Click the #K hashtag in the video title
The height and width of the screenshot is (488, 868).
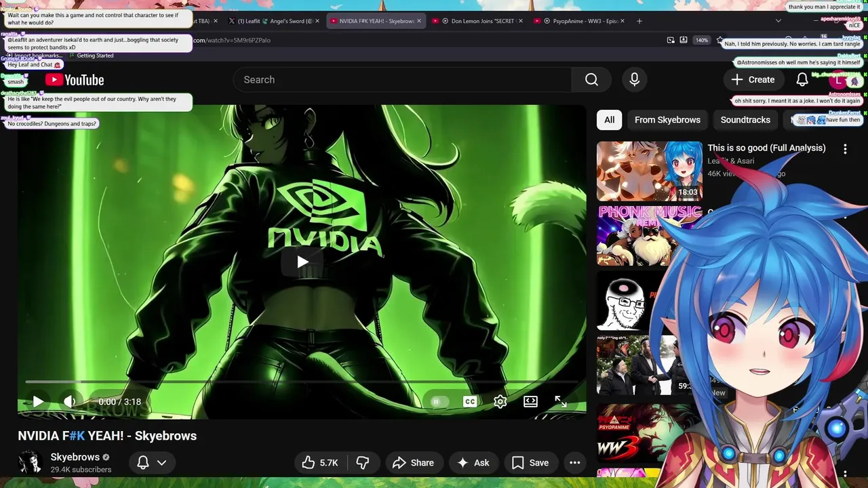click(77, 436)
